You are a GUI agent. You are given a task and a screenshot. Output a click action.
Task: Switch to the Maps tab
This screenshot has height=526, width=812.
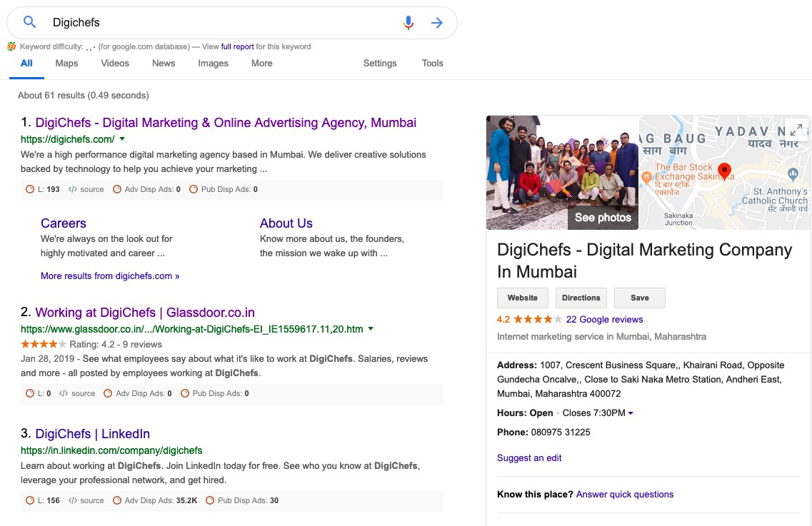pos(66,63)
